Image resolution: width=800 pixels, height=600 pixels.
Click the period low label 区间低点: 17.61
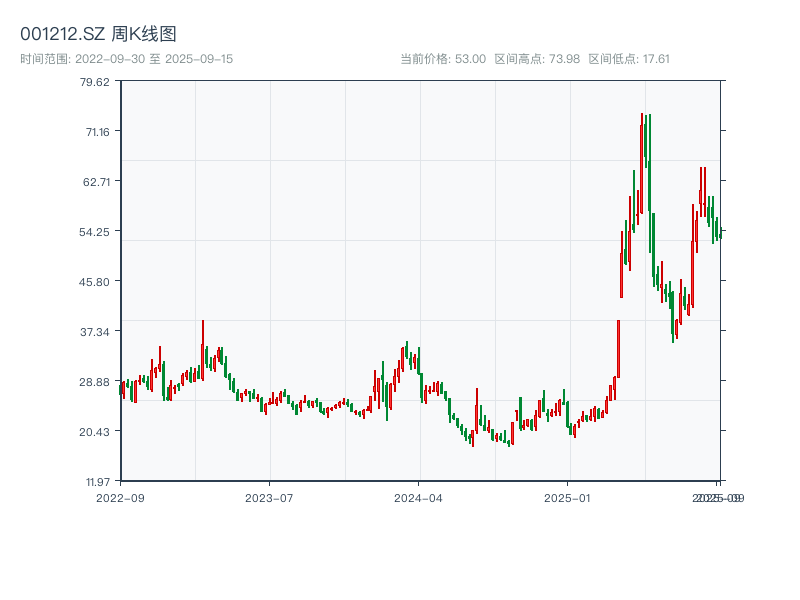[x=629, y=59]
